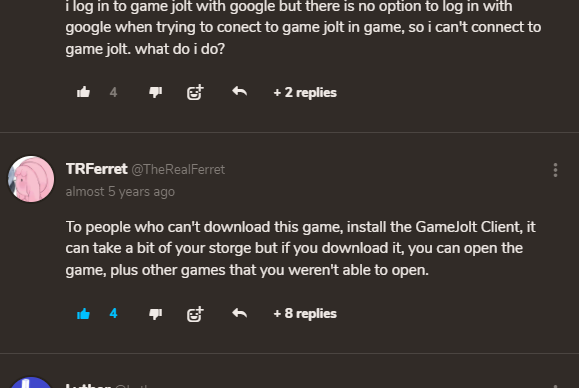579x388 pixels.
Task: Expand the 2 replies thread
Action: click(x=305, y=92)
